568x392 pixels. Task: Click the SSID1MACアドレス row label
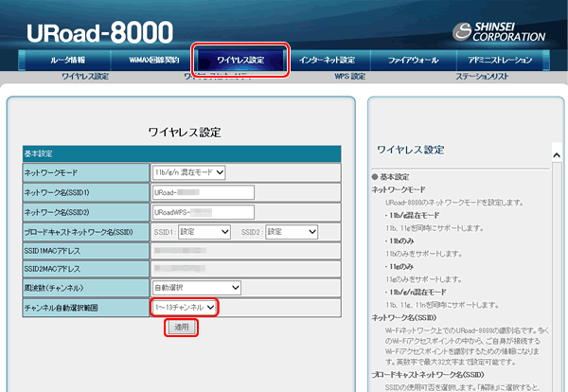click(86, 251)
